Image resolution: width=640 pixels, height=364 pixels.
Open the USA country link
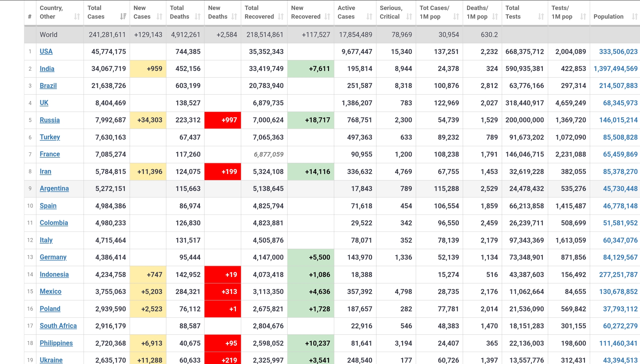click(46, 51)
